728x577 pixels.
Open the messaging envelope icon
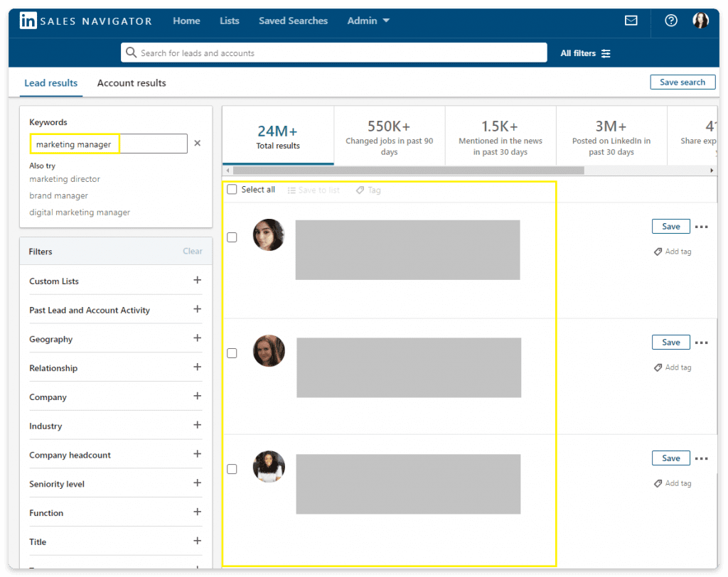coord(631,20)
